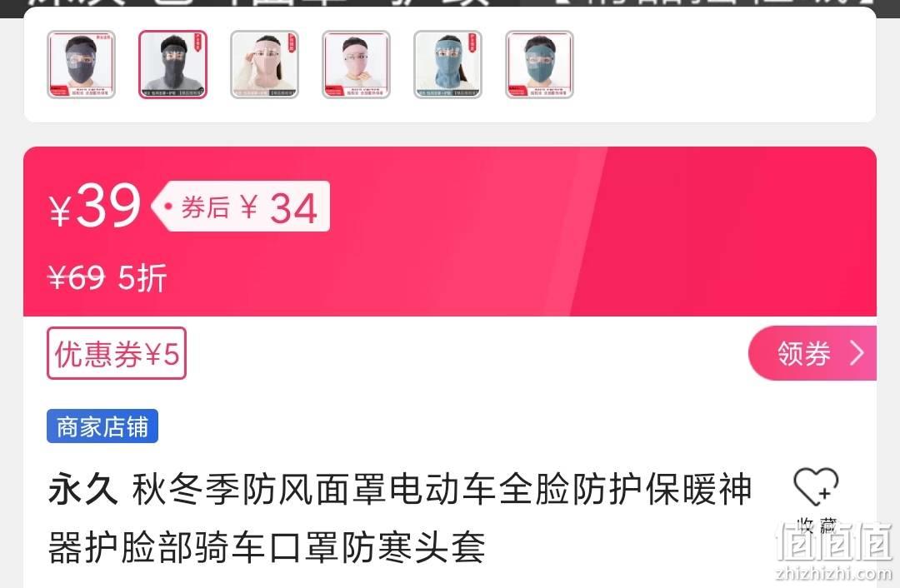Click the 值值值 watermark logo
This screenshot has width=900, height=588.
(833, 541)
